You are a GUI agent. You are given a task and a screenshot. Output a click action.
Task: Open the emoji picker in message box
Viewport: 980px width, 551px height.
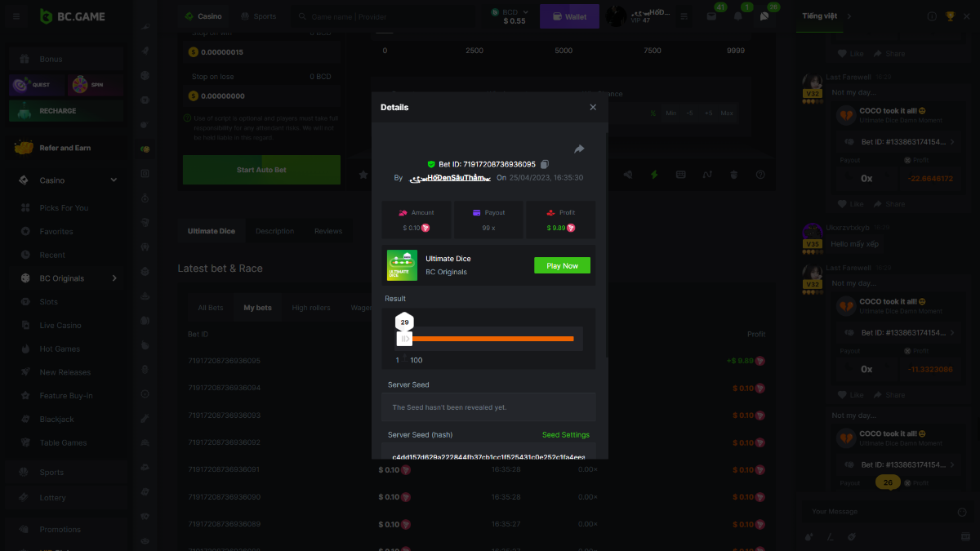(961, 512)
